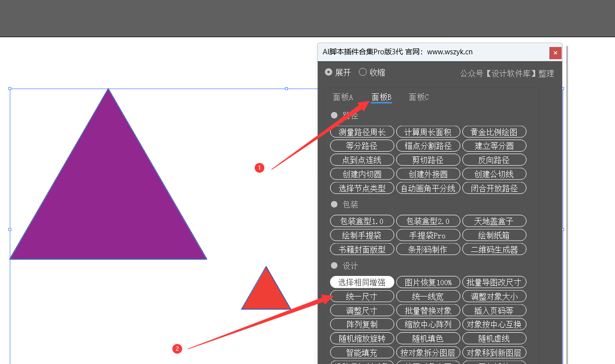Click 自动画角平分线 button
615x364 pixels.
coord(428,188)
